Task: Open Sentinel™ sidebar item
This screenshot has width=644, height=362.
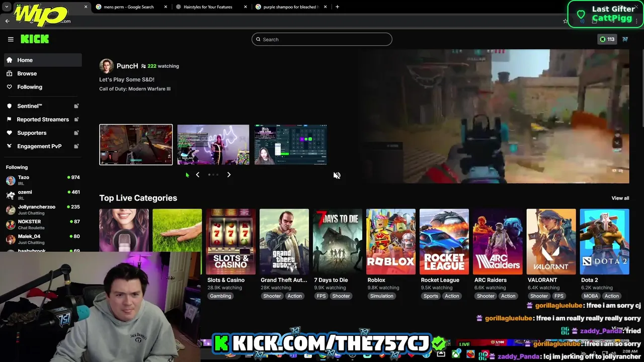Action: point(43,106)
